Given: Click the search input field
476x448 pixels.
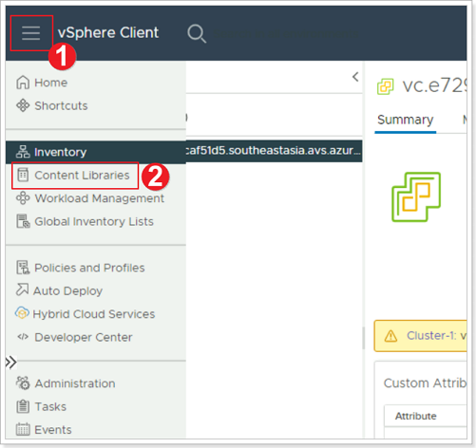Looking at the screenshot, I should click(x=285, y=33).
